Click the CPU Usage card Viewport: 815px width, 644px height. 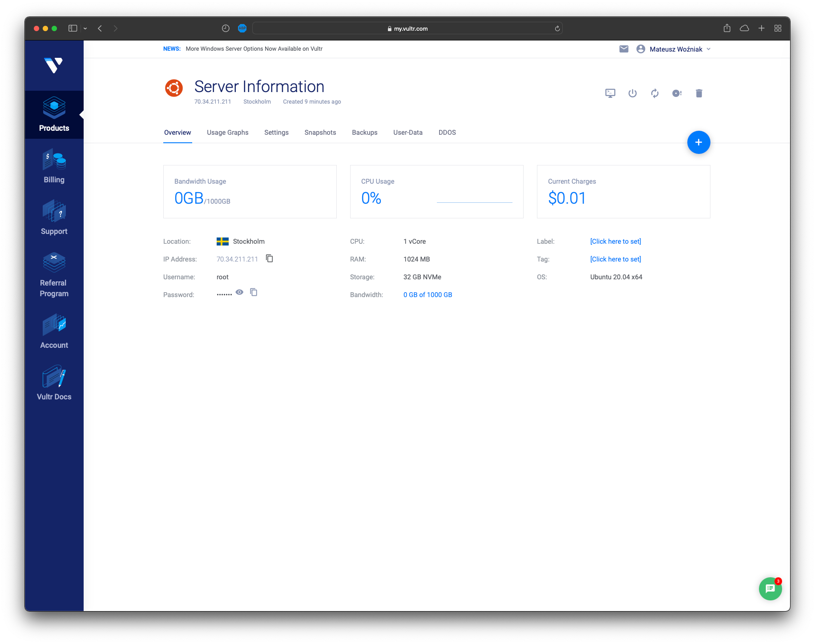tap(437, 192)
